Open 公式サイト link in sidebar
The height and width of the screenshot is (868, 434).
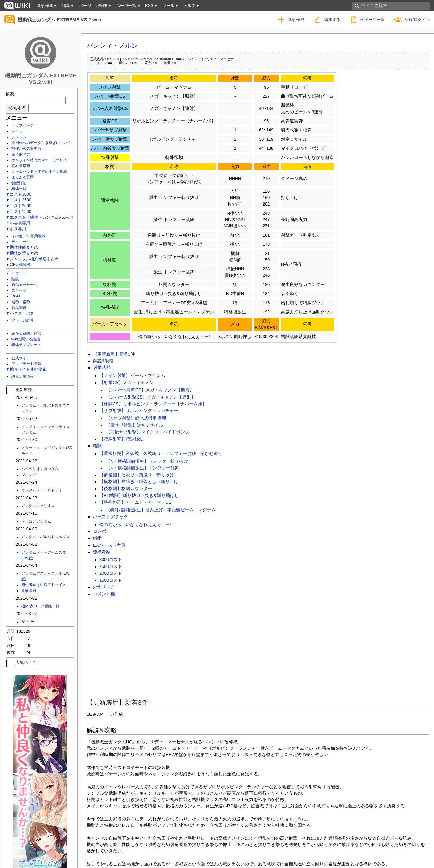pos(21,358)
